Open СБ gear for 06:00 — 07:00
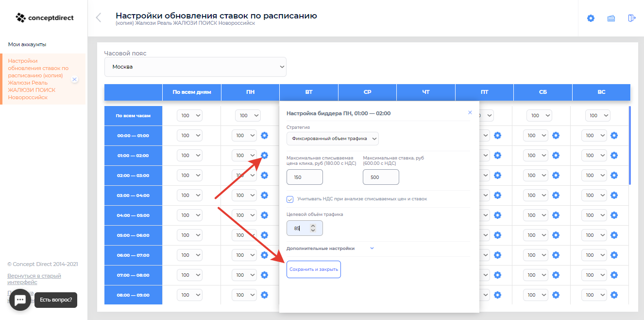 [556, 255]
